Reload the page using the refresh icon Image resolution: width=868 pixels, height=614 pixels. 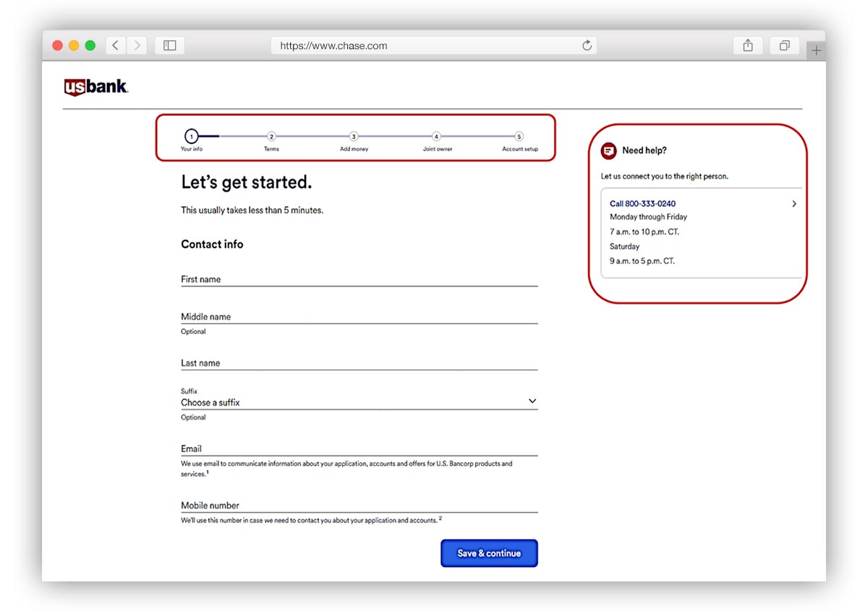pos(587,46)
